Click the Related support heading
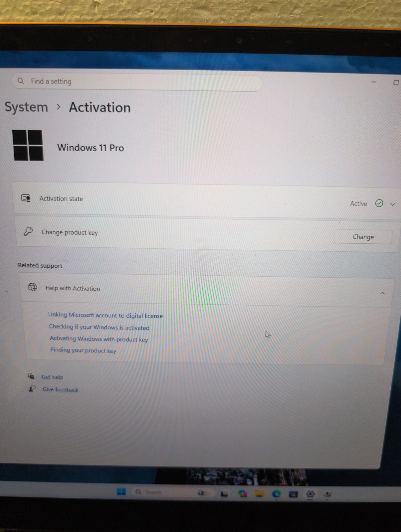401x532 pixels. [40, 265]
